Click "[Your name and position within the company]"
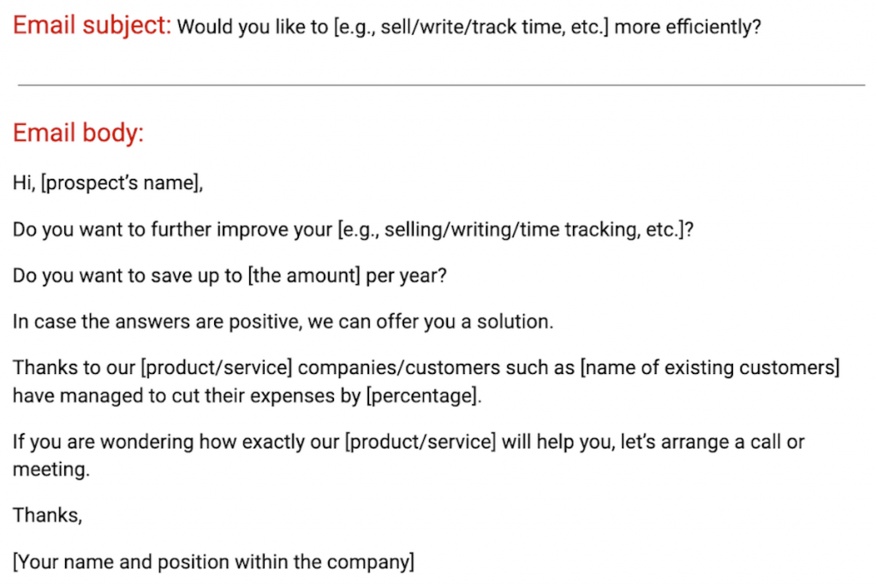Viewport: 877px width, 588px height. tap(213, 562)
